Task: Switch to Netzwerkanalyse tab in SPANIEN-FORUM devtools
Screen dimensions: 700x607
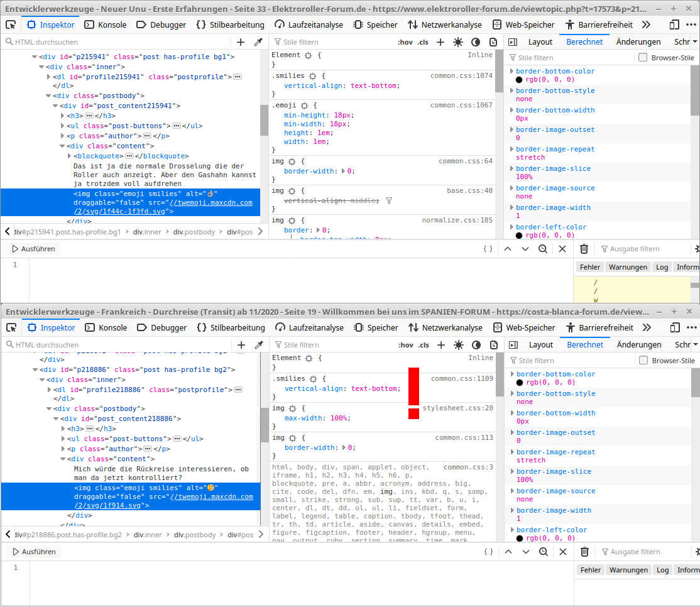Action: (445, 327)
